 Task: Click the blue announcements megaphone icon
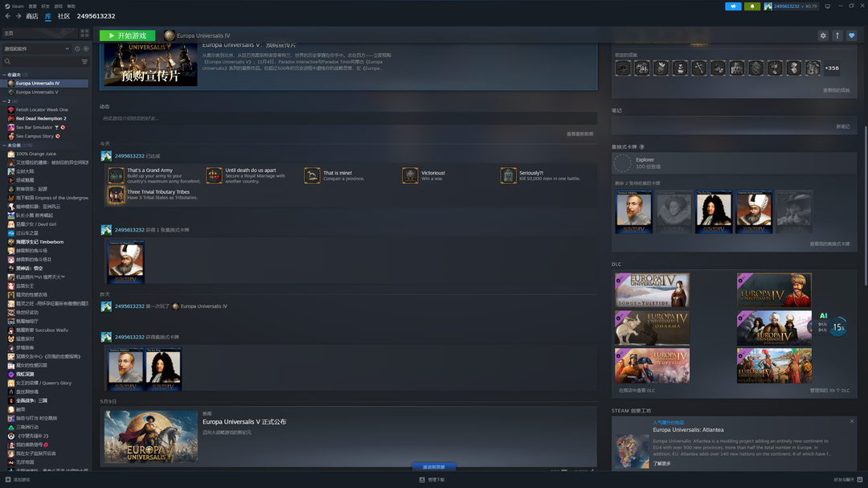click(x=733, y=6)
